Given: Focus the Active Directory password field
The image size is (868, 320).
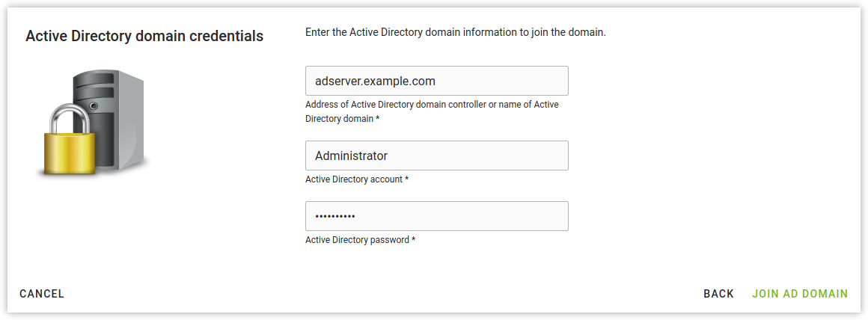Looking at the screenshot, I should point(436,216).
